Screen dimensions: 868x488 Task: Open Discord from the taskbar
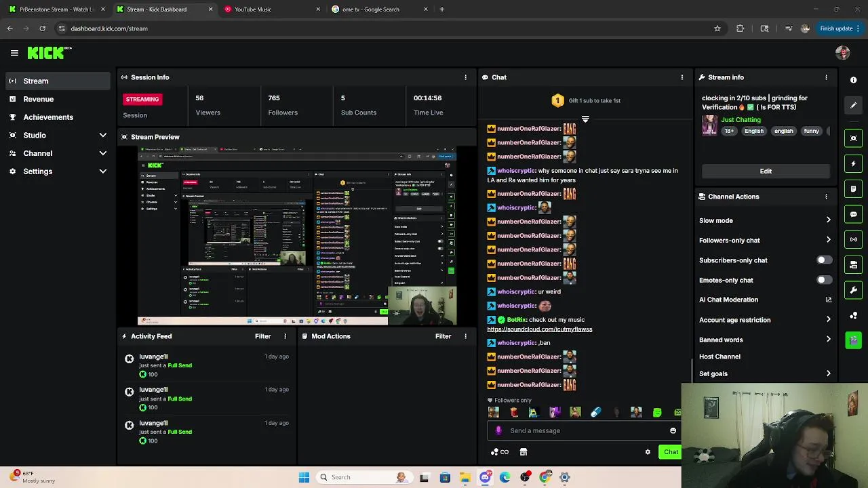point(485,477)
